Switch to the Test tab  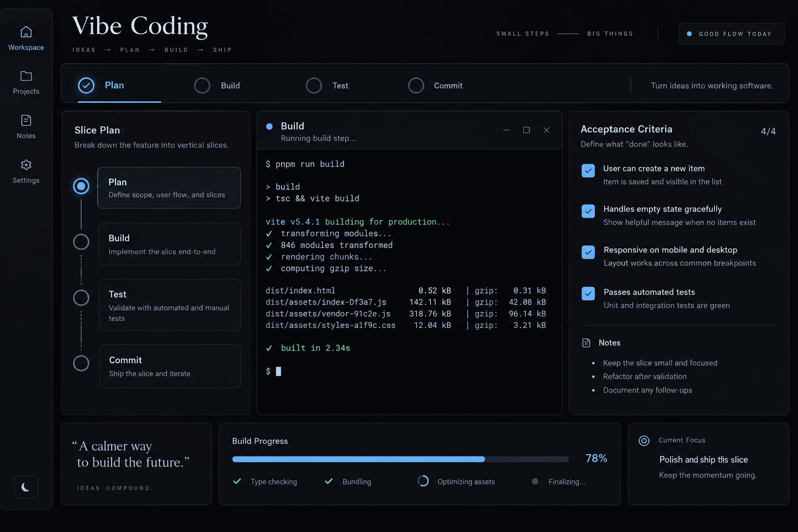coord(327,85)
